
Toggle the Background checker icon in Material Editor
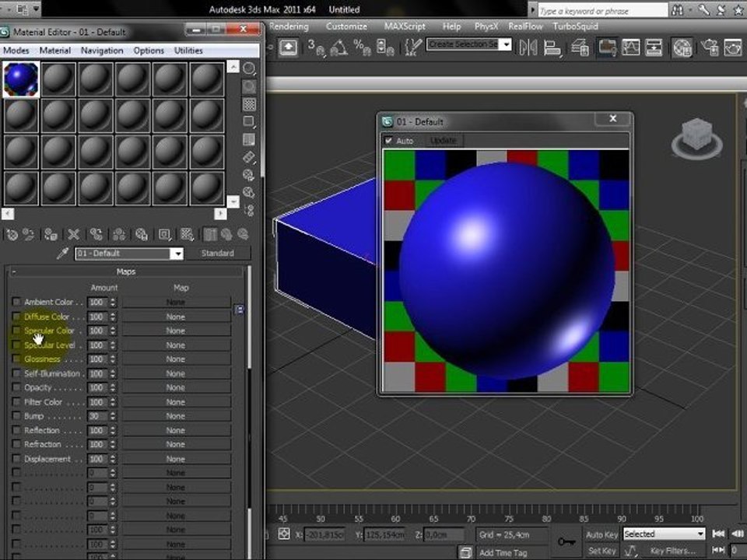click(x=249, y=104)
